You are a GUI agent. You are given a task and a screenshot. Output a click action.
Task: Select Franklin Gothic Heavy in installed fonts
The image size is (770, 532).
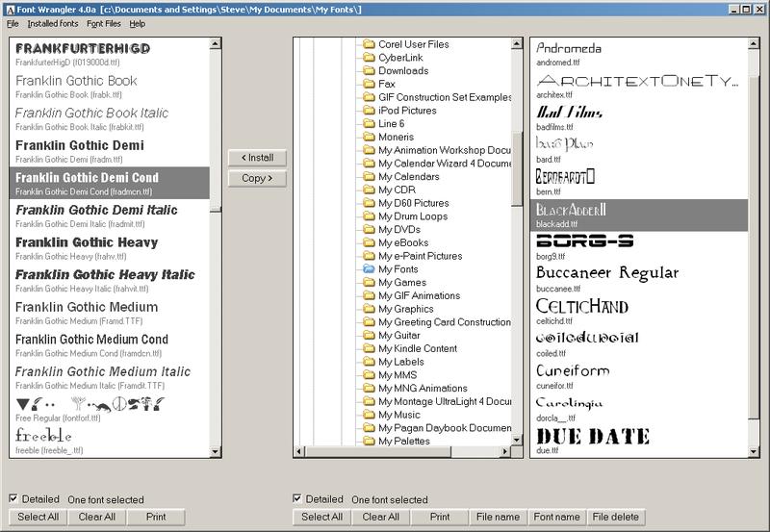[87, 248]
